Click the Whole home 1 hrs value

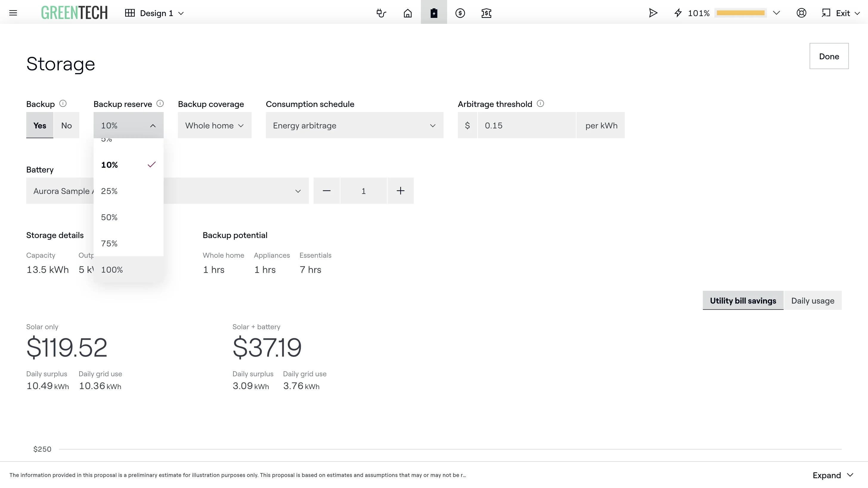[x=214, y=270]
